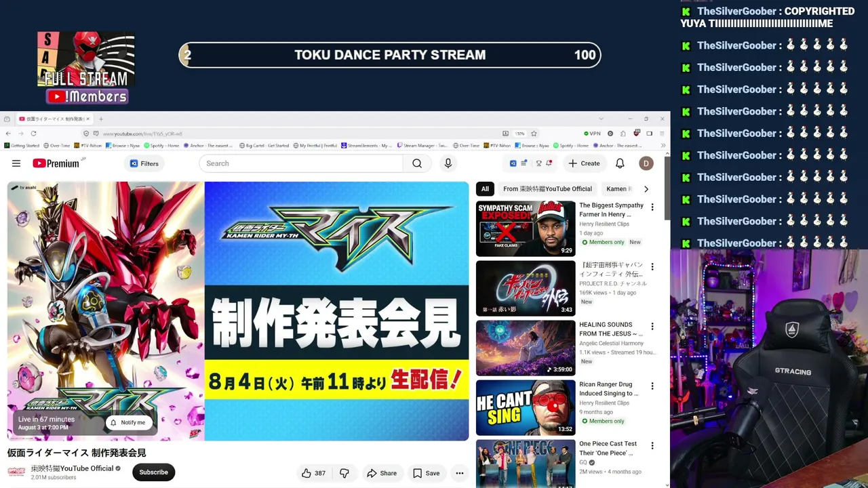Open the blue IQ extension icon

point(513,163)
